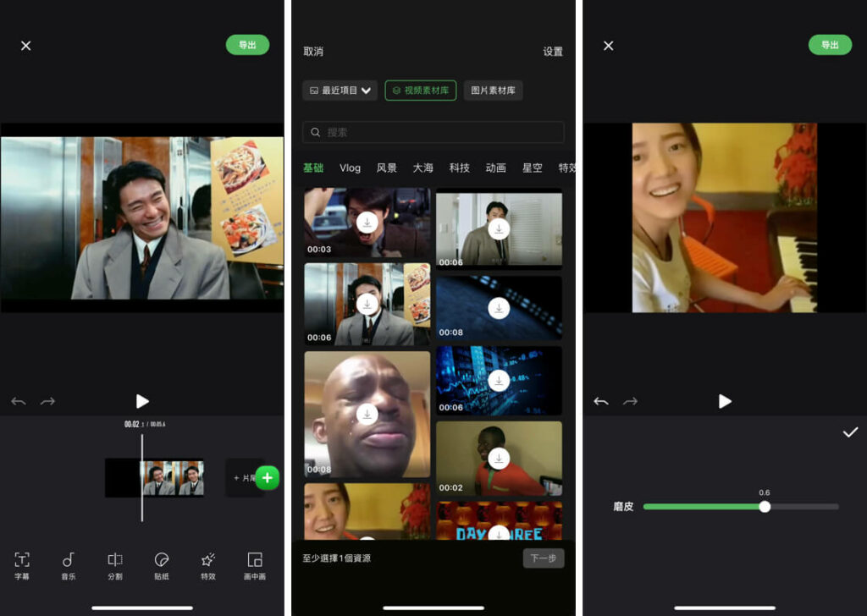
Task: Select the 动画 category tab
Action: point(496,168)
